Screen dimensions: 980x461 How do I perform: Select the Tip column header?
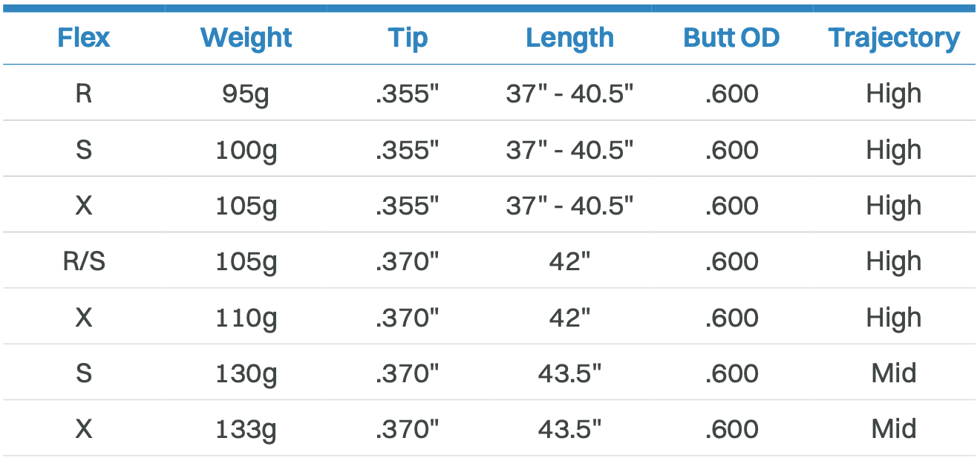pyautogui.click(x=408, y=38)
